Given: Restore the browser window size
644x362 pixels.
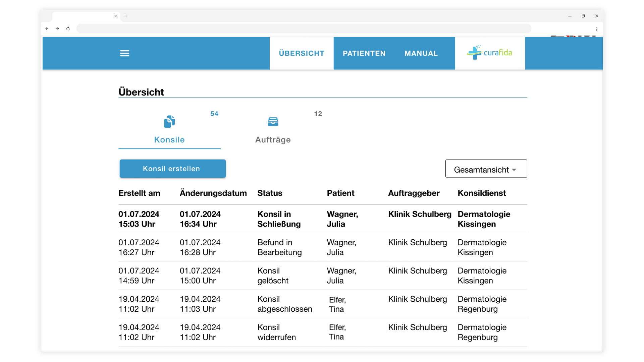Looking at the screenshot, I should [x=583, y=16].
